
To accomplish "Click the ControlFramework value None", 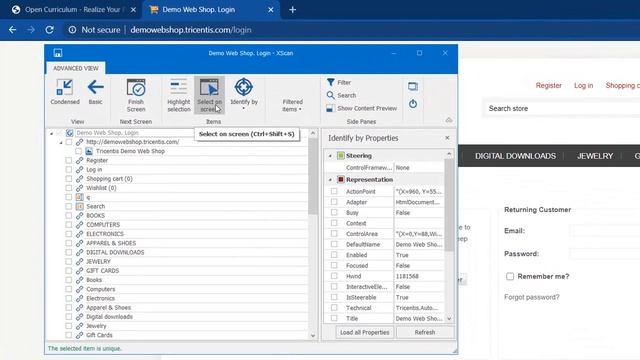I will [418, 168].
